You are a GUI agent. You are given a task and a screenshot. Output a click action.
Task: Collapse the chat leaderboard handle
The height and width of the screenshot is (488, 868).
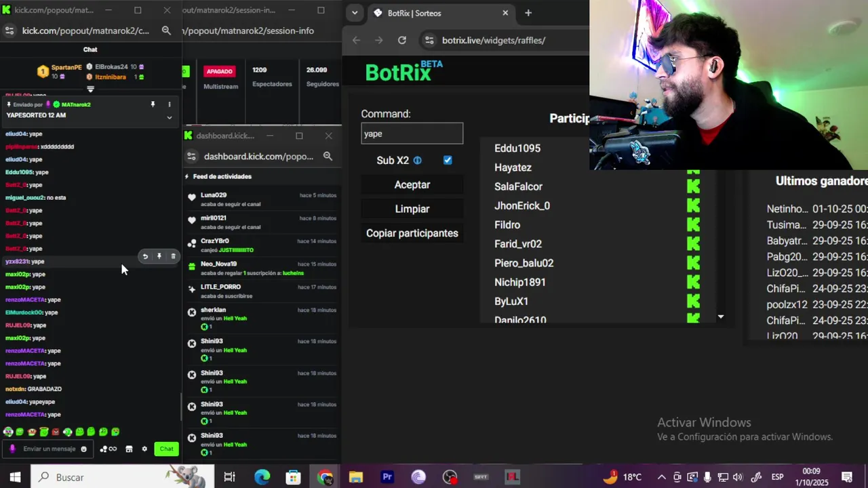90,89
